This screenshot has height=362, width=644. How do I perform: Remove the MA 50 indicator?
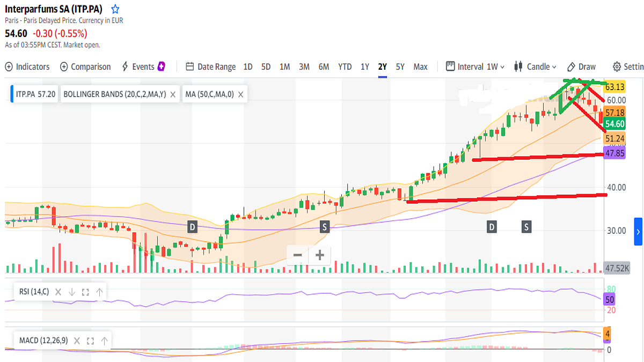click(x=241, y=94)
